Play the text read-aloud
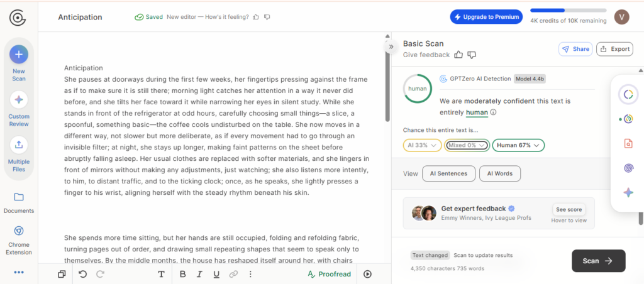Viewport: 644px width, 284px height. tap(367, 274)
